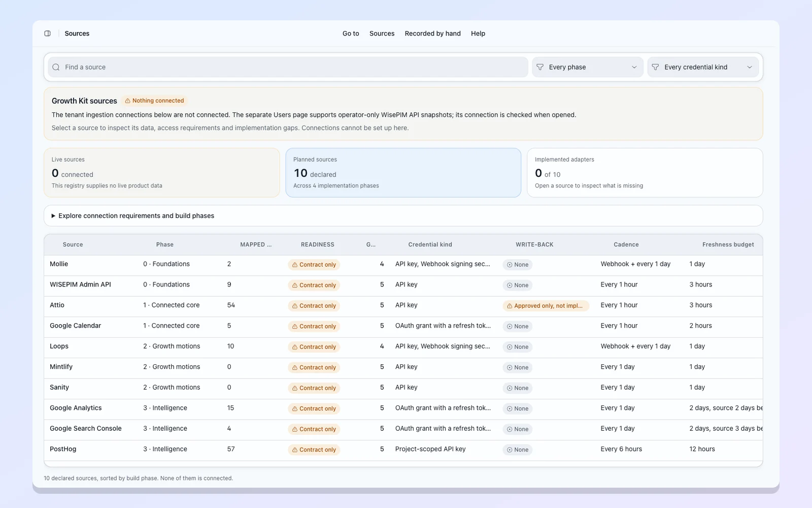
Task: Click Webhook + every 1 day for Loops
Action: [635, 346]
